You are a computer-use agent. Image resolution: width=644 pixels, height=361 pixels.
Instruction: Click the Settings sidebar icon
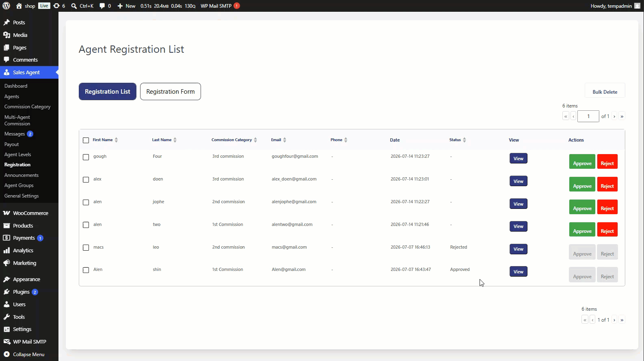pos(6,329)
